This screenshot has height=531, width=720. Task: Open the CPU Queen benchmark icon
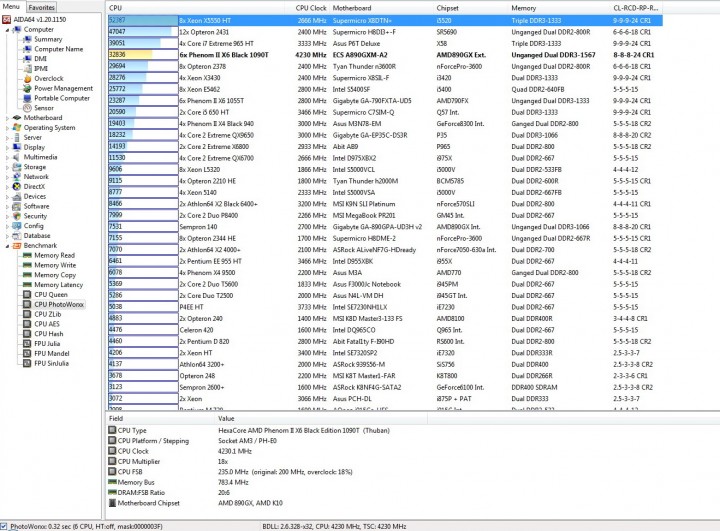[27, 294]
